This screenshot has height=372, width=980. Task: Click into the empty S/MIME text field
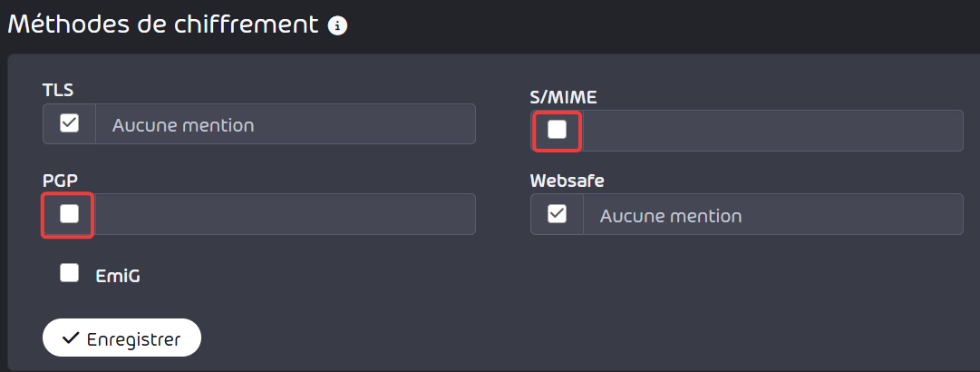point(772,131)
